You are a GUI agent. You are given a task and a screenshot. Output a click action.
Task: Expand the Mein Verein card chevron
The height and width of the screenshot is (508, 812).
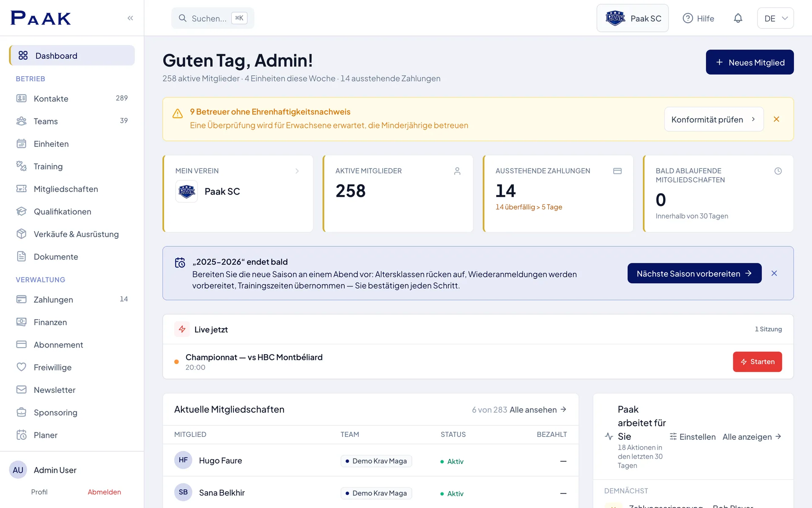point(297,171)
